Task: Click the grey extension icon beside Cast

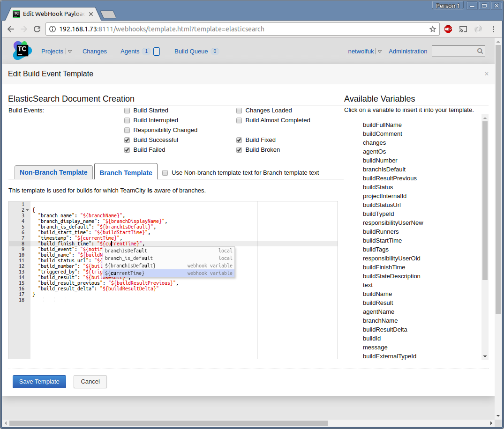Action: 478,29
